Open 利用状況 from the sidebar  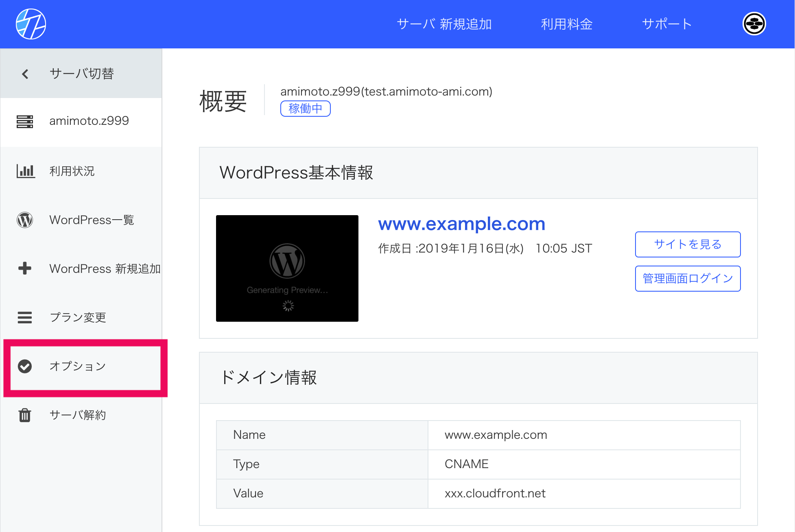tap(81, 171)
